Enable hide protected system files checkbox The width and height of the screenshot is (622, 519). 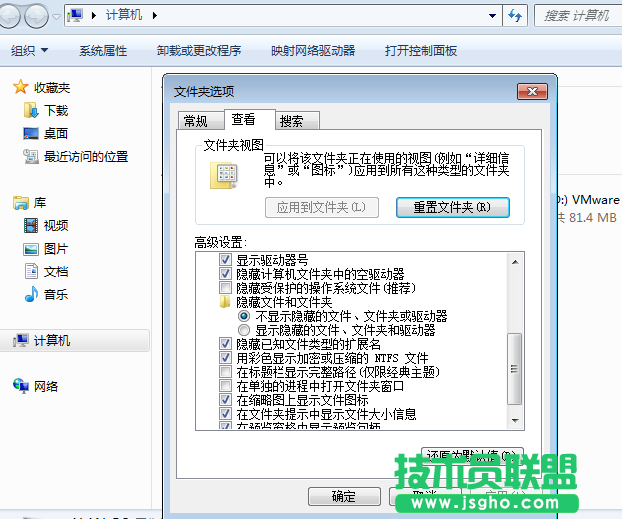[x=225, y=287]
